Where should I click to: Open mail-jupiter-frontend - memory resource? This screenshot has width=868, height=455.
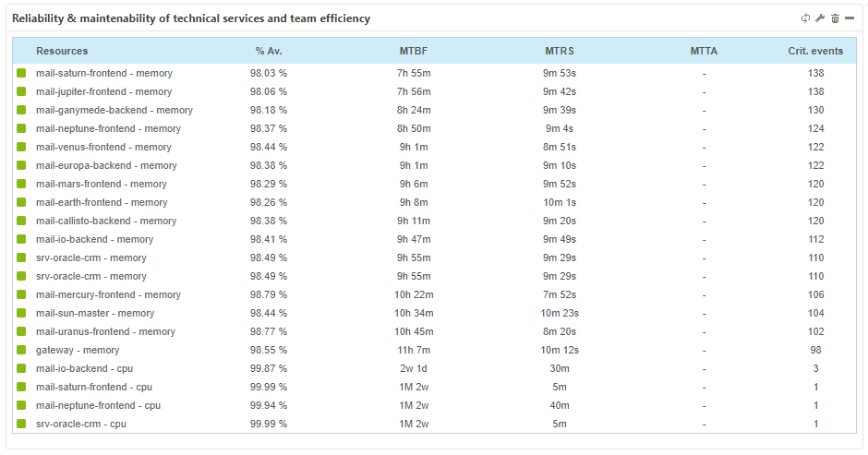(103, 91)
